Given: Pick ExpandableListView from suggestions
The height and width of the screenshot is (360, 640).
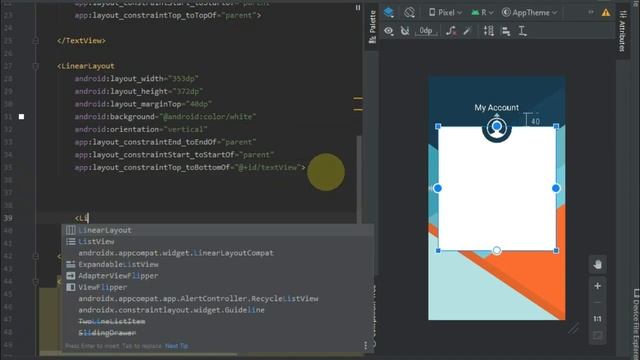Looking at the screenshot, I should coord(218,264).
